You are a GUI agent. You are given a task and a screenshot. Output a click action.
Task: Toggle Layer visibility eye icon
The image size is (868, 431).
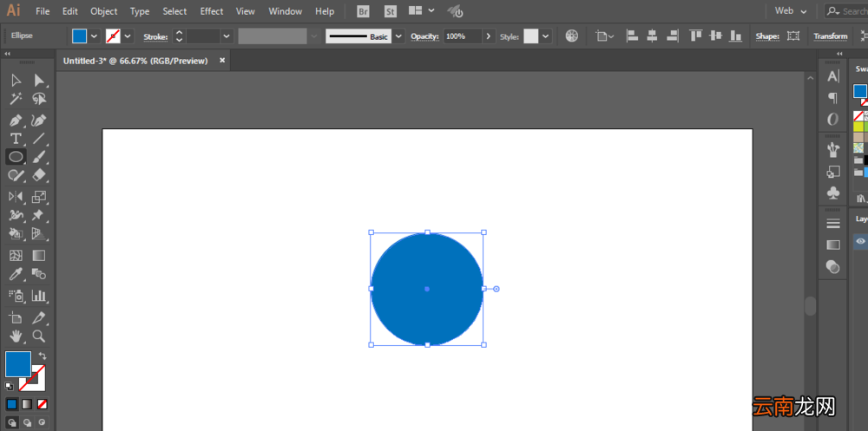860,241
